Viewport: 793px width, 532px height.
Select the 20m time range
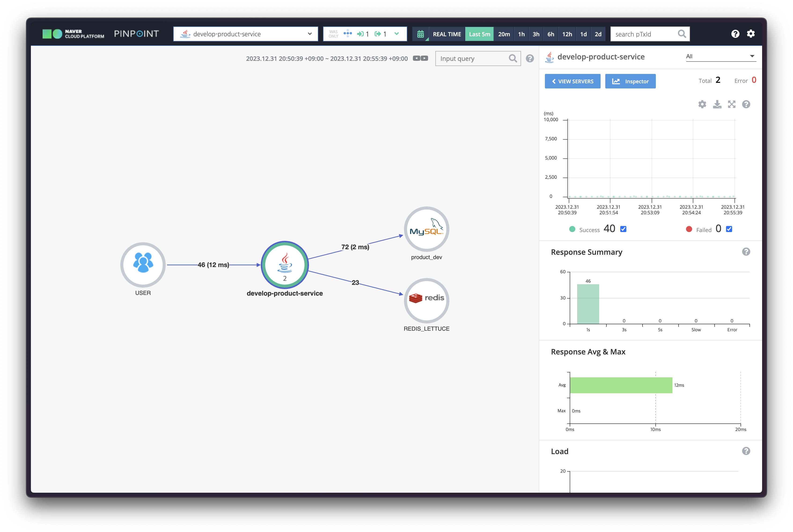504,34
